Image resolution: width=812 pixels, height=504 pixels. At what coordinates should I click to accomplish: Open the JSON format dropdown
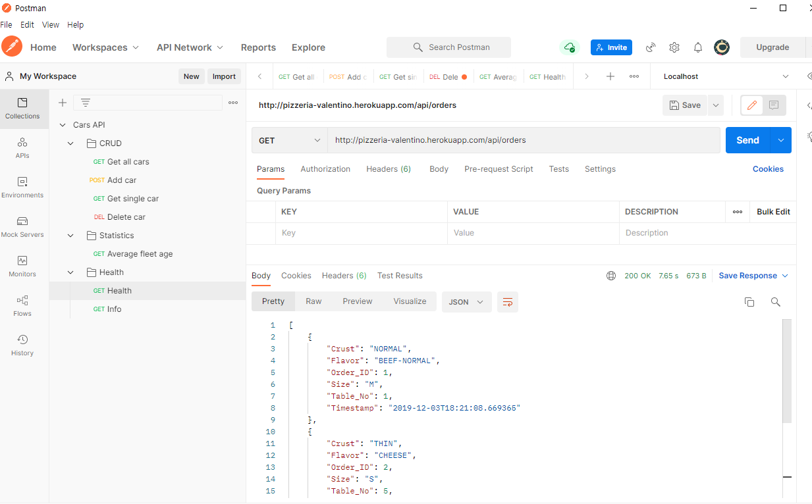[x=467, y=302]
